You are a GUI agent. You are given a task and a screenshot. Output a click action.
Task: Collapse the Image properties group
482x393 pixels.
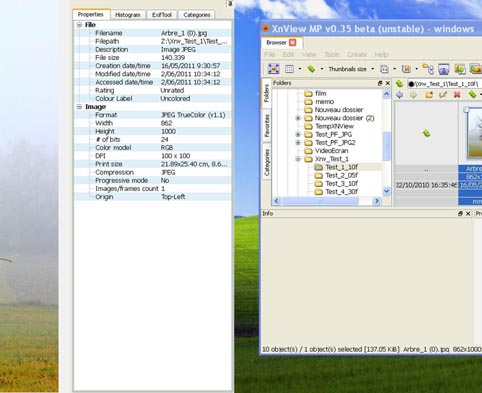79,107
